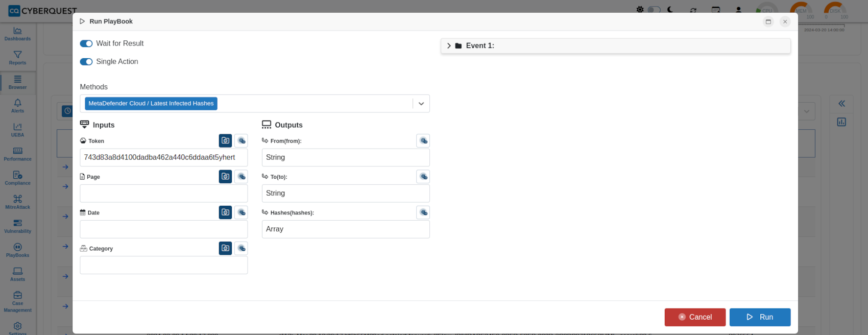The image size is (868, 335).
Task: Click the cloud icon for Hashes(hashes) output
Action: (423, 212)
